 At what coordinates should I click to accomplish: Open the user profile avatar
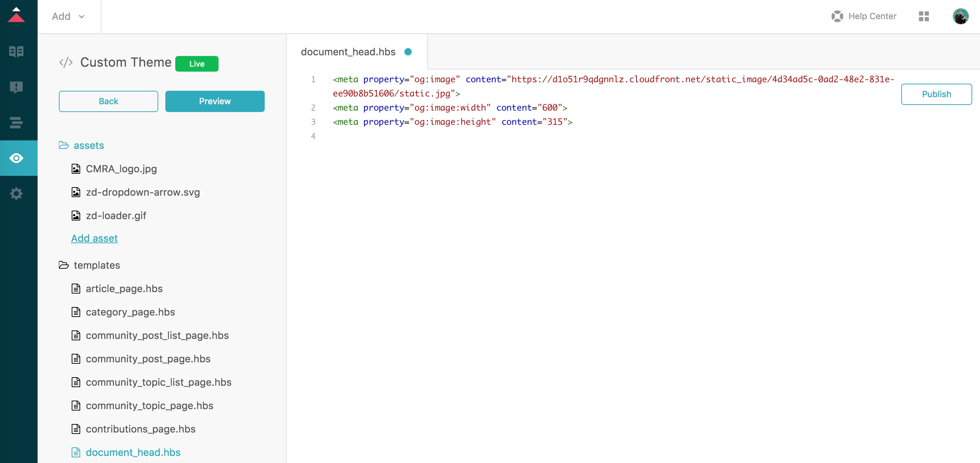pos(960,16)
